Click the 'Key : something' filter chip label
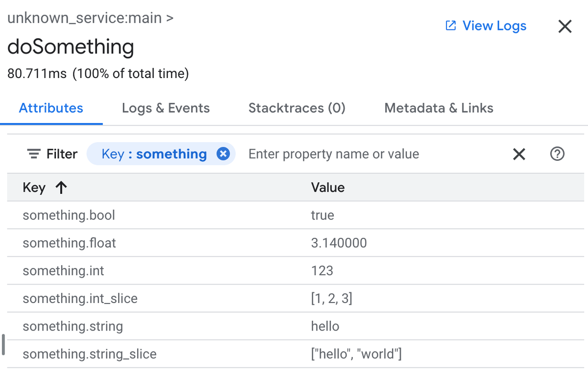The height and width of the screenshot is (381, 588). click(x=154, y=154)
